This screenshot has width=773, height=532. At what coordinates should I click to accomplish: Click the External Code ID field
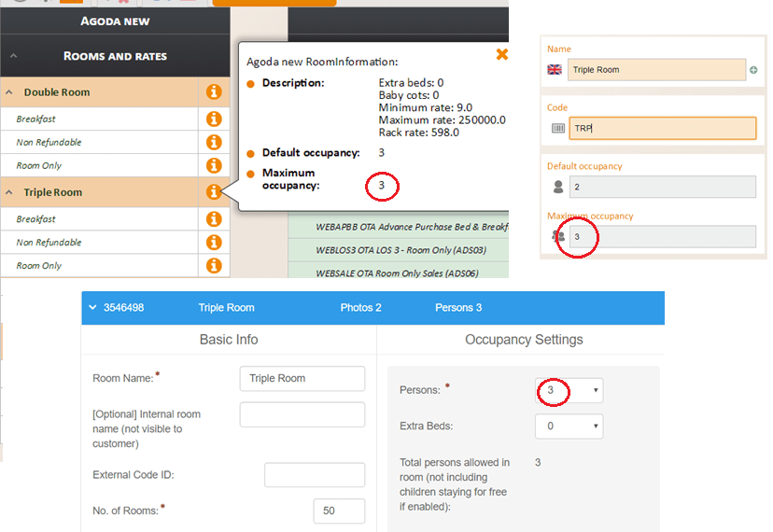(315, 475)
